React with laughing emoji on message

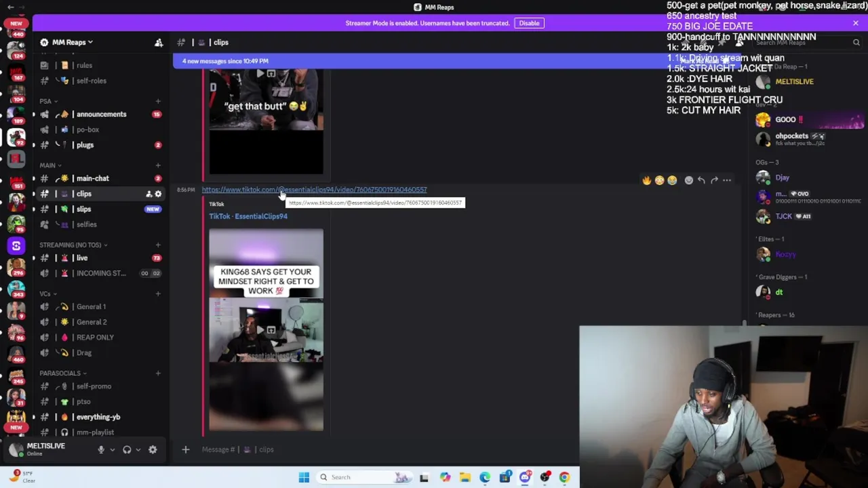click(672, 180)
